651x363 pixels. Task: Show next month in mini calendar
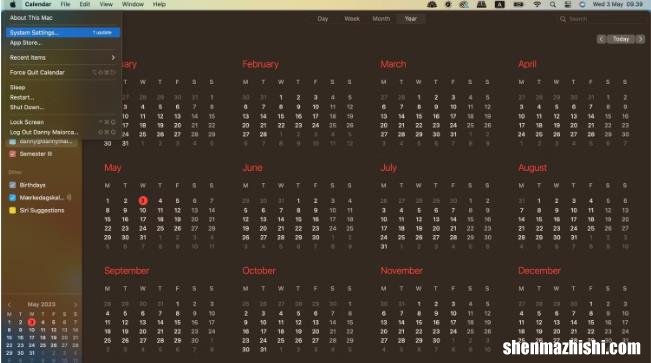[x=75, y=304]
